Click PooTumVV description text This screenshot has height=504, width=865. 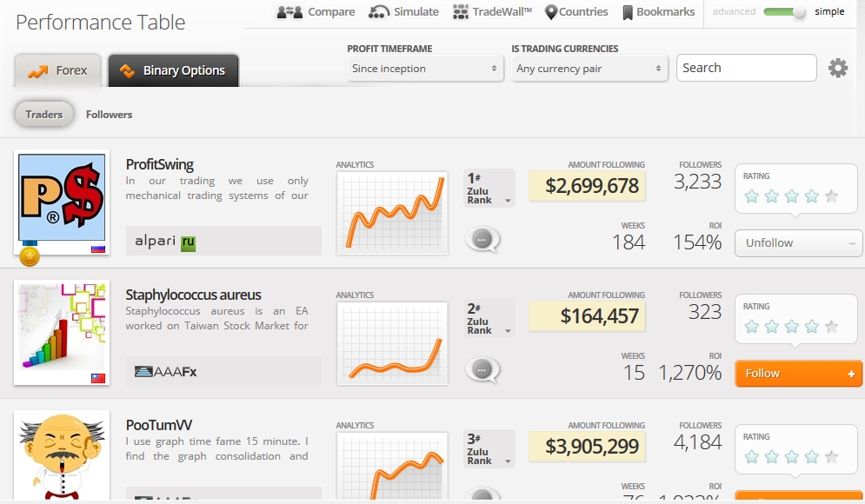click(216, 449)
